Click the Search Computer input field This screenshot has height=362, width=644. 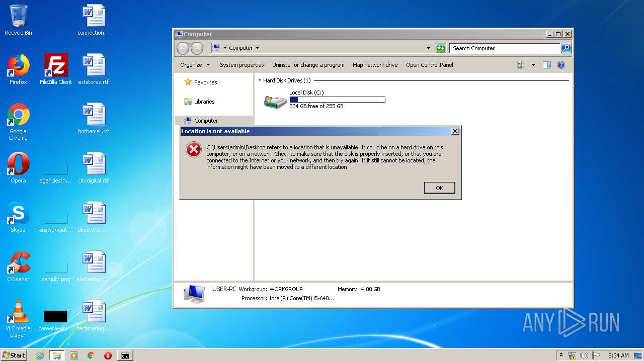[x=505, y=48]
